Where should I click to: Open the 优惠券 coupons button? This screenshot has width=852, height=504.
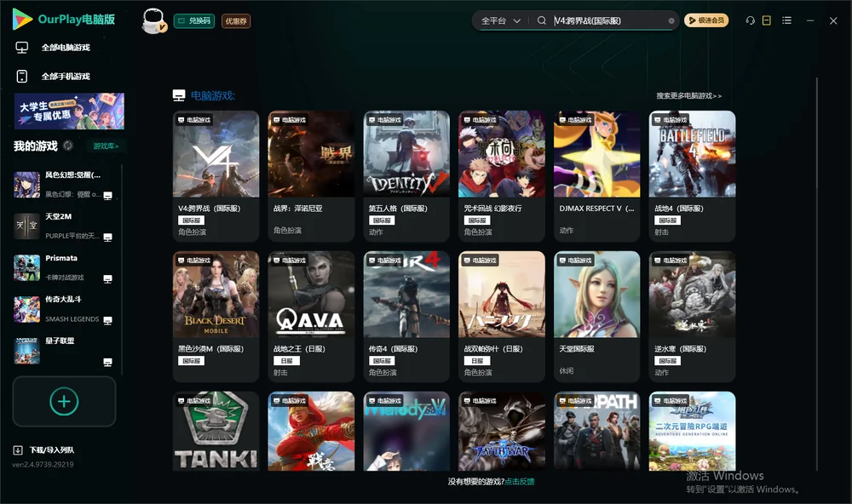[236, 21]
